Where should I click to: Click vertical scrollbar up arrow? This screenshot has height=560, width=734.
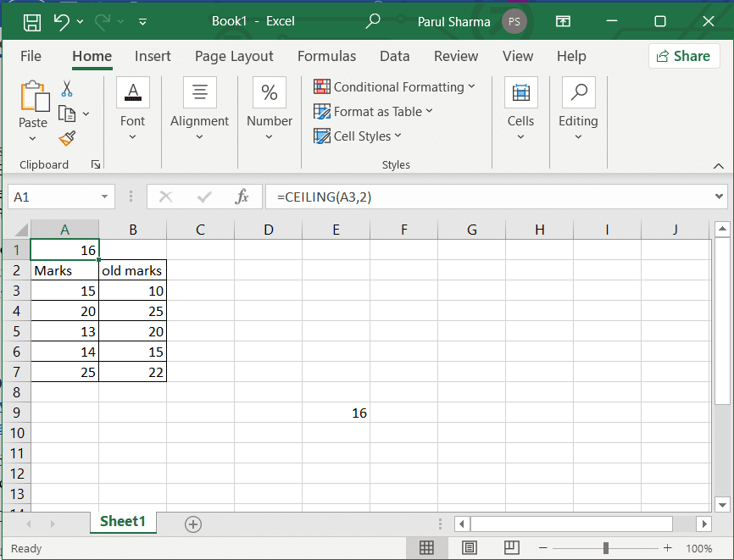point(722,229)
